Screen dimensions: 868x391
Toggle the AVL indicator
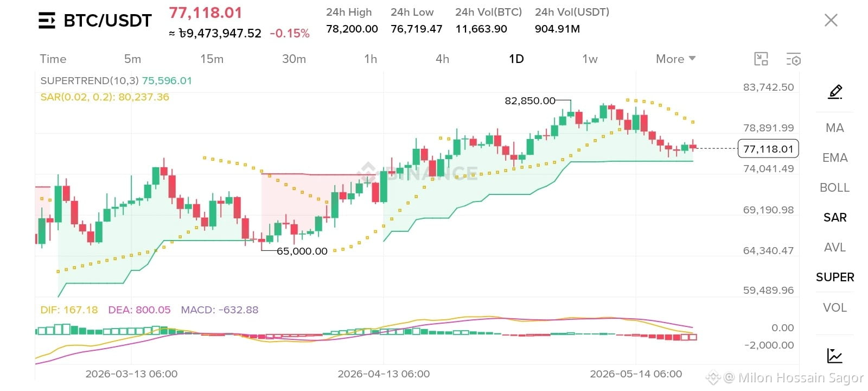coord(835,247)
